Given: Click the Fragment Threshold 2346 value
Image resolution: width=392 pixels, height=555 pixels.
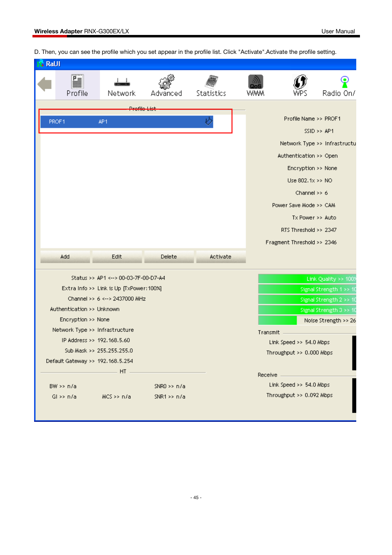Looking at the screenshot, I should pos(331,242).
